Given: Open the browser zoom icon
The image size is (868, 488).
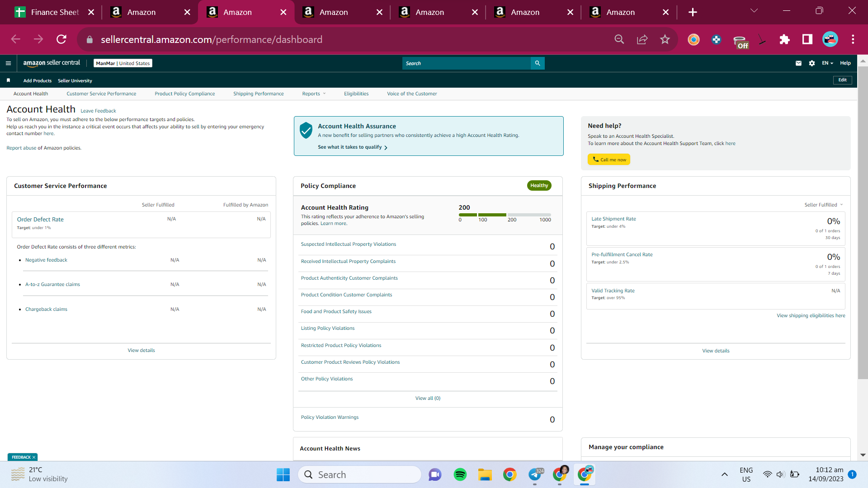Looking at the screenshot, I should [619, 39].
